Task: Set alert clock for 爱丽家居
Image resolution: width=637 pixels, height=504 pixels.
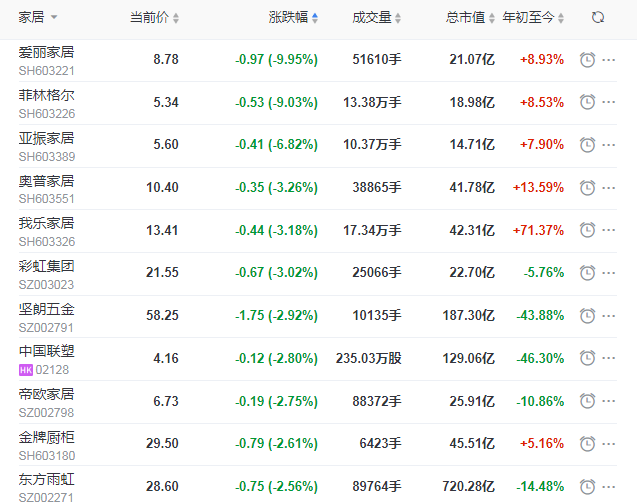Action: pyautogui.click(x=588, y=60)
